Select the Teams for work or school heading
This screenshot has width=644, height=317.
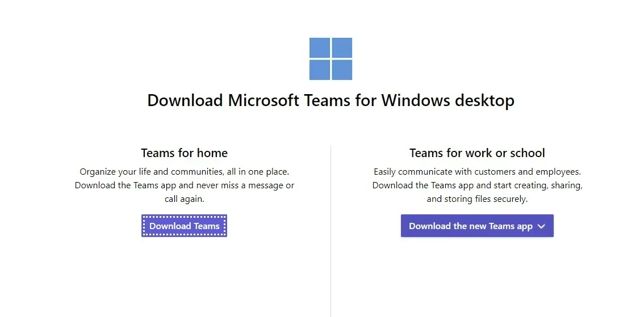[x=477, y=153]
